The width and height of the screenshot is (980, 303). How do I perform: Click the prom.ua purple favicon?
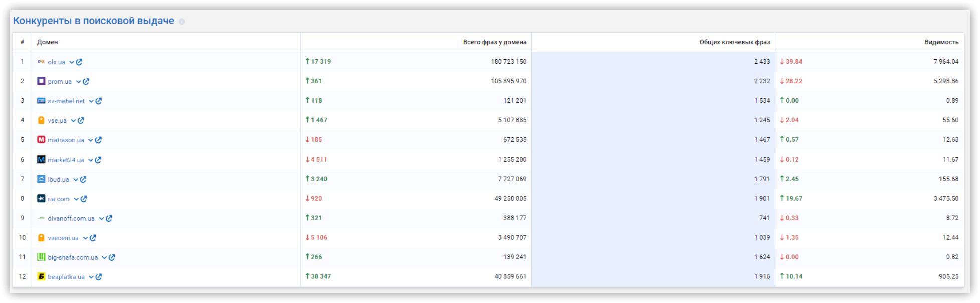click(x=41, y=81)
